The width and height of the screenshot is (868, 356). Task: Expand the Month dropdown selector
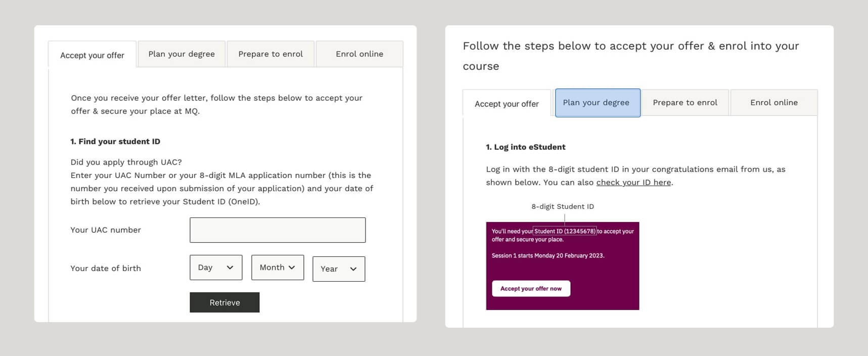click(278, 268)
